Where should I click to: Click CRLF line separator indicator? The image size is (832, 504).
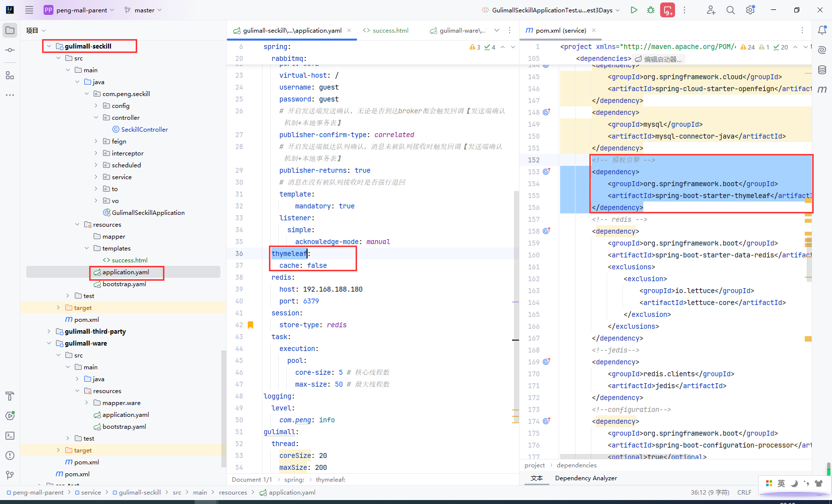744,493
